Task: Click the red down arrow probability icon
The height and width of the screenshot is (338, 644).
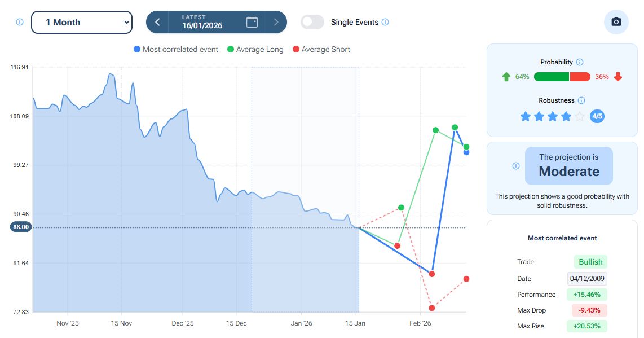Action: point(618,77)
